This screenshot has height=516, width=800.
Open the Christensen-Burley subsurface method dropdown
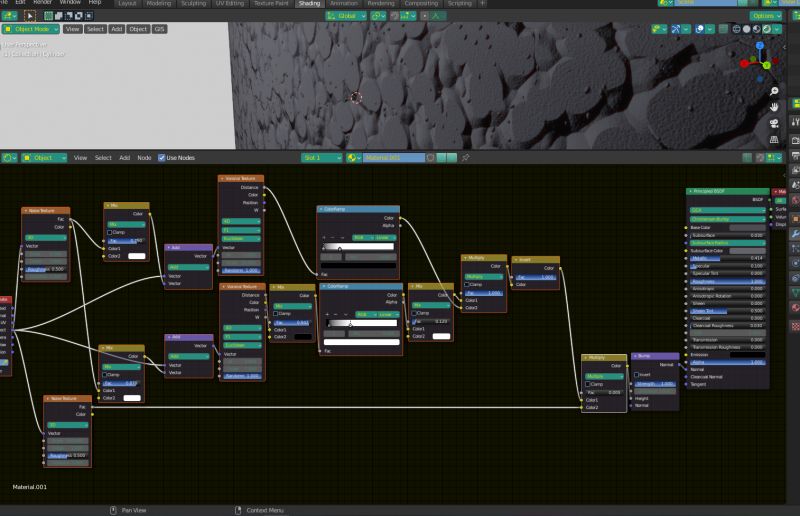pyautogui.click(x=728, y=219)
